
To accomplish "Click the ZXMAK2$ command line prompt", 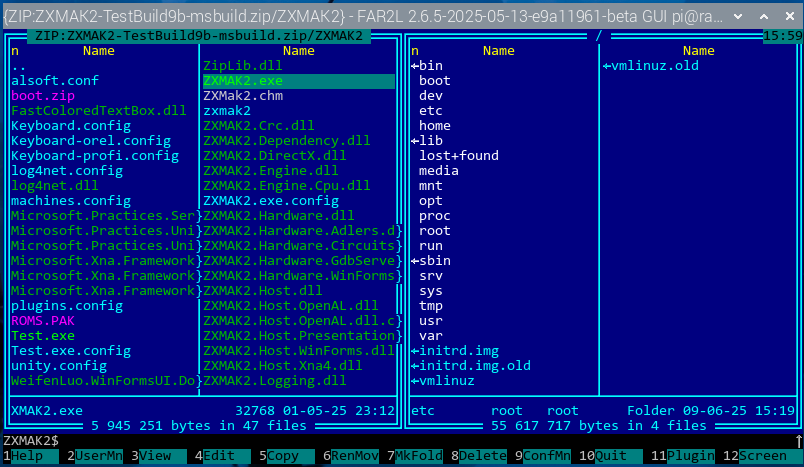I will [x=31, y=441].
